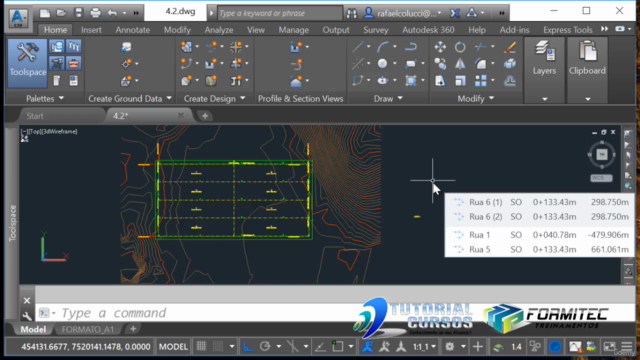640x360 pixels.
Task: Add new drawing tab with plus
Action: 205,116
